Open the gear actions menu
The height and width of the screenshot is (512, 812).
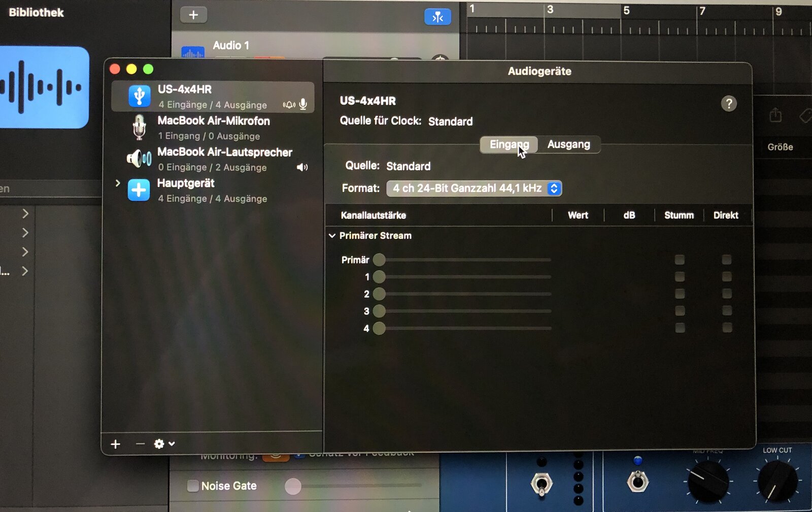coord(164,444)
